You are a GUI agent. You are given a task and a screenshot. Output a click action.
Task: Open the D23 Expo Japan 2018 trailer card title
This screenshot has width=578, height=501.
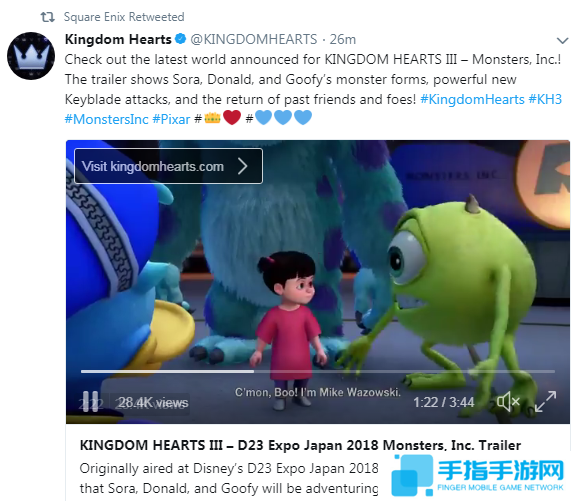tap(300, 445)
